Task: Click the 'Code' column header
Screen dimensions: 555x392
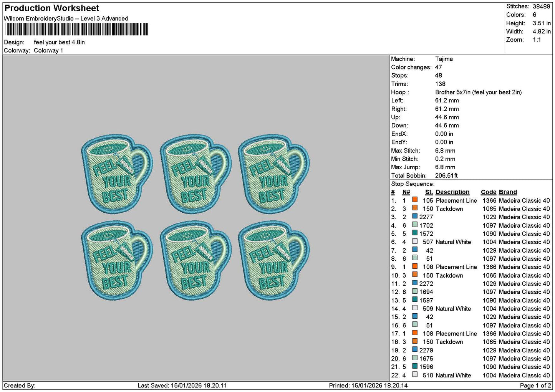Action: pos(489,192)
